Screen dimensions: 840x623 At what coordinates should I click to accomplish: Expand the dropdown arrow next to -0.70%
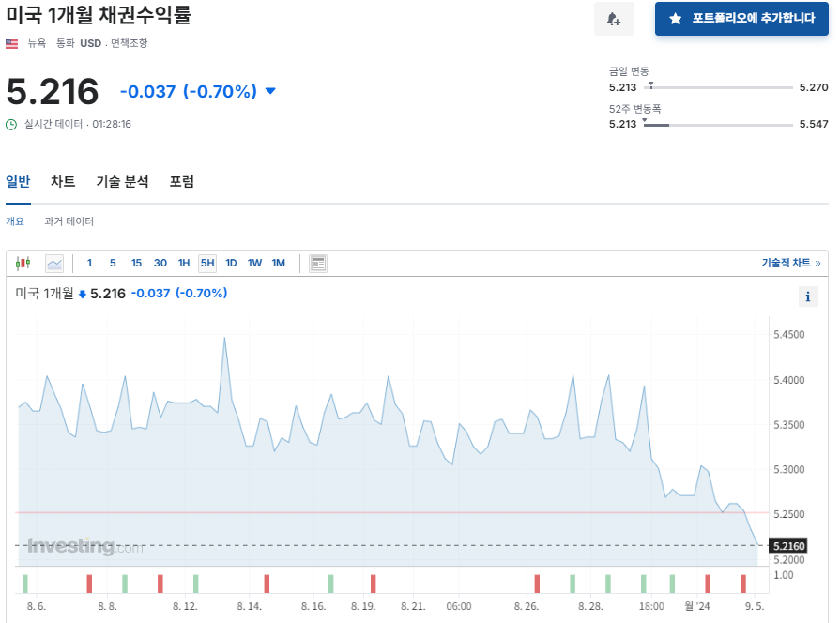click(x=271, y=91)
